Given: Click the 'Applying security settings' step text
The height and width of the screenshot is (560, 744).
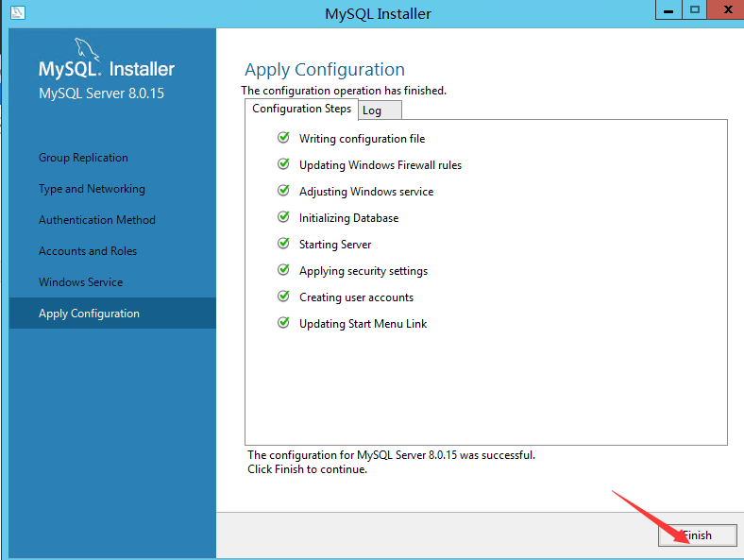Looking at the screenshot, I should 364,271.
